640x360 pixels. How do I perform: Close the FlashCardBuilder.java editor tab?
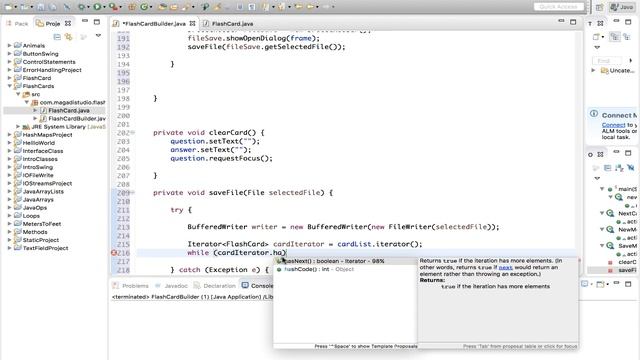[192, 24]
